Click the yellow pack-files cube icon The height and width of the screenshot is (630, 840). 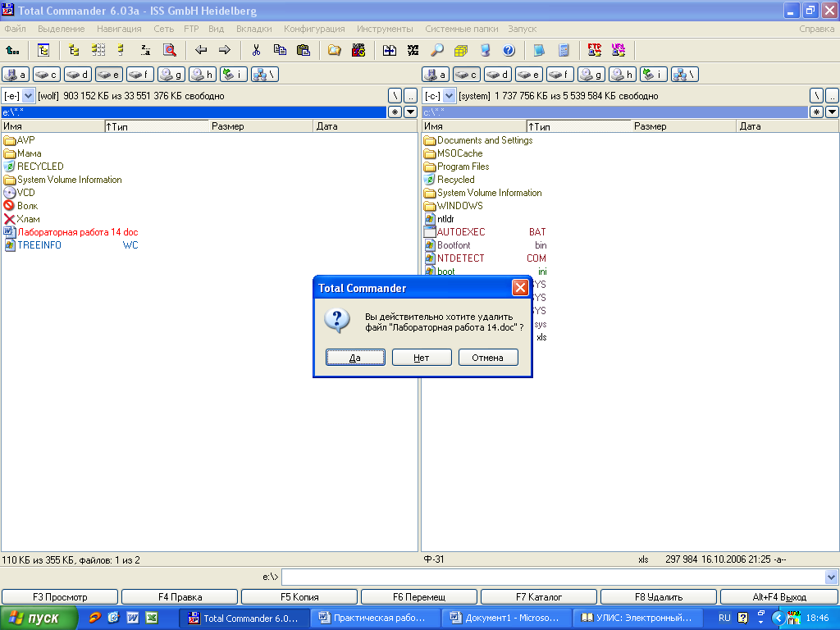[461, 50]
